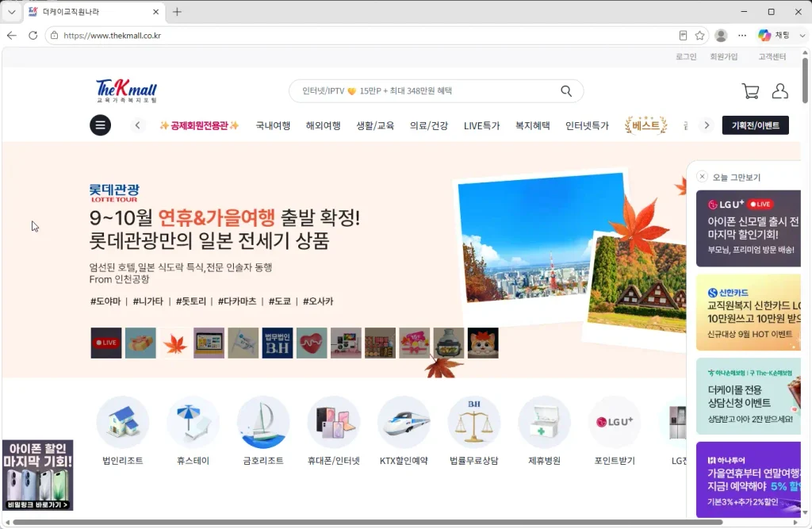Select the maple leaf banner thumbnail
Screen dimensions: 812x529
[x=174, y=343]
